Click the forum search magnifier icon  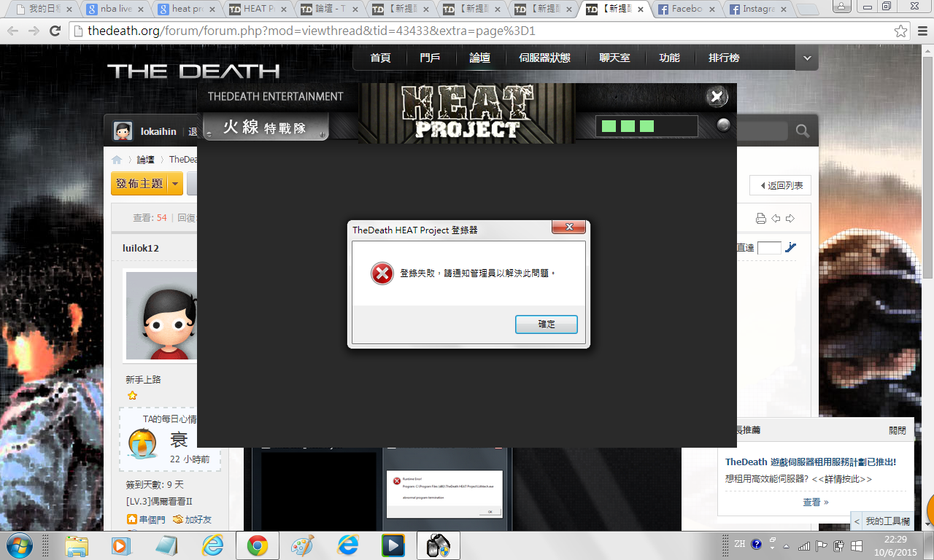pyautogui.click(x=802, y=131)
